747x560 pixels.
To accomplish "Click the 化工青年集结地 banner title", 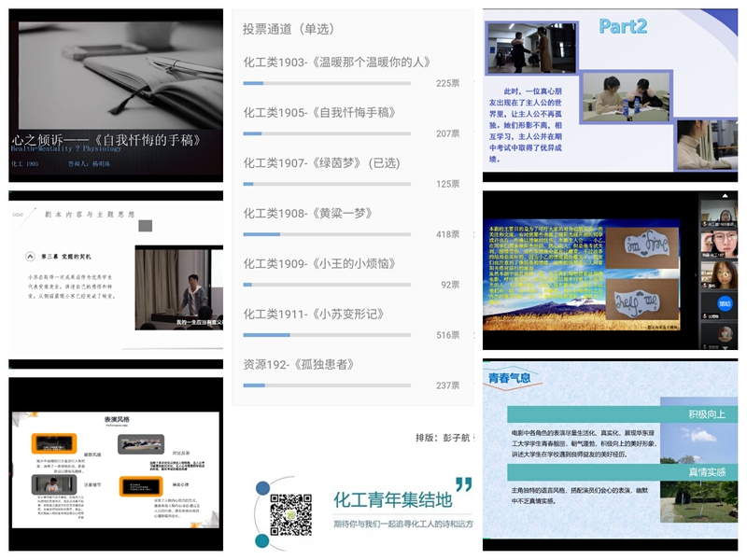I will point(392,500).
